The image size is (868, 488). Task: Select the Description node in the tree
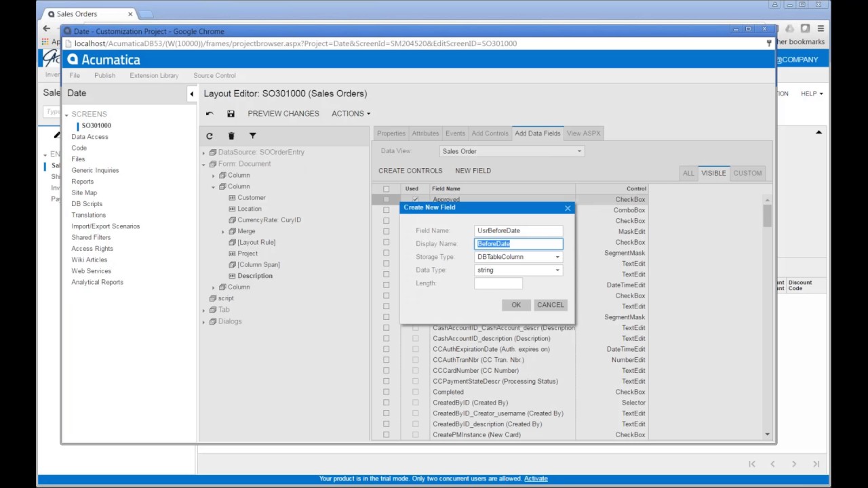point(255,276)
